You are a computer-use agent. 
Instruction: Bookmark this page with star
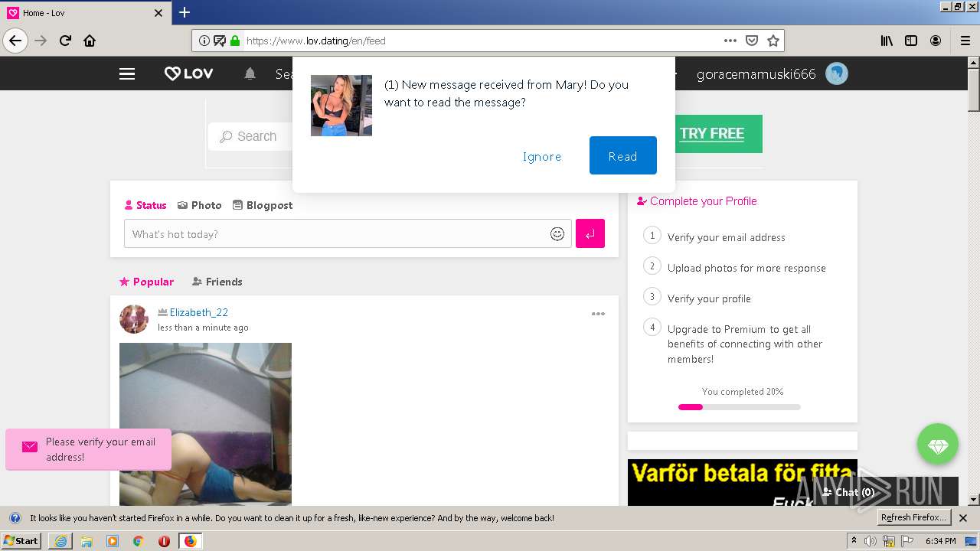pyautogui.click(x=773, y=41)
